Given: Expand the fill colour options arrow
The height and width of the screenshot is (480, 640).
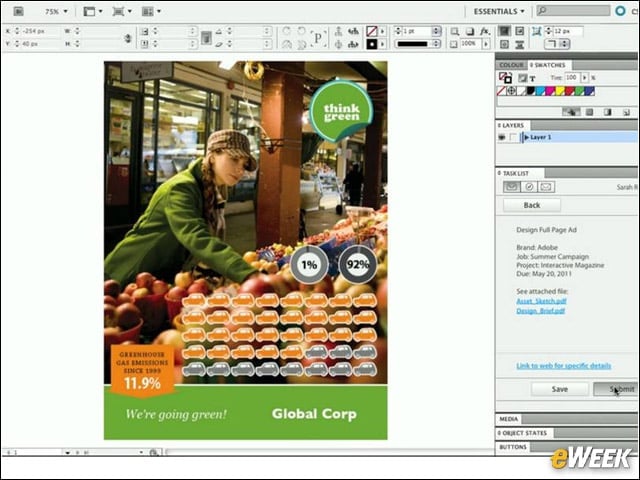Looking at the screenshot, I should (x=382, y=31).
